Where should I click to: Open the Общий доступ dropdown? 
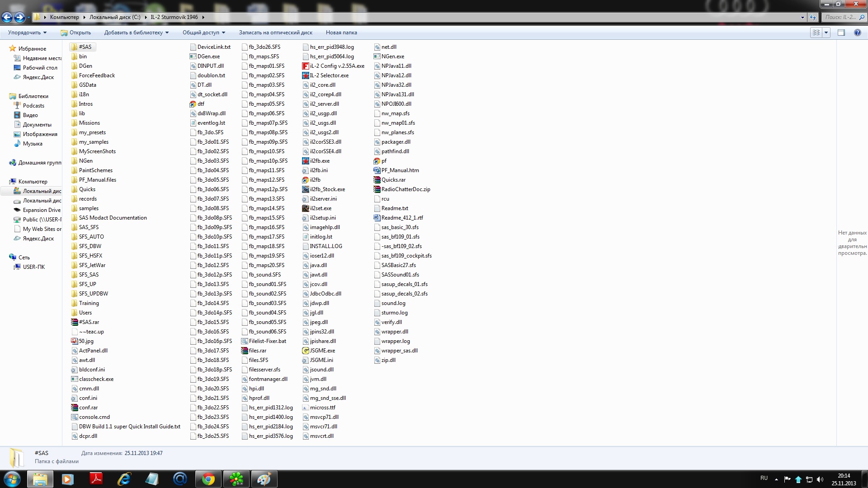tap(203, 33)
